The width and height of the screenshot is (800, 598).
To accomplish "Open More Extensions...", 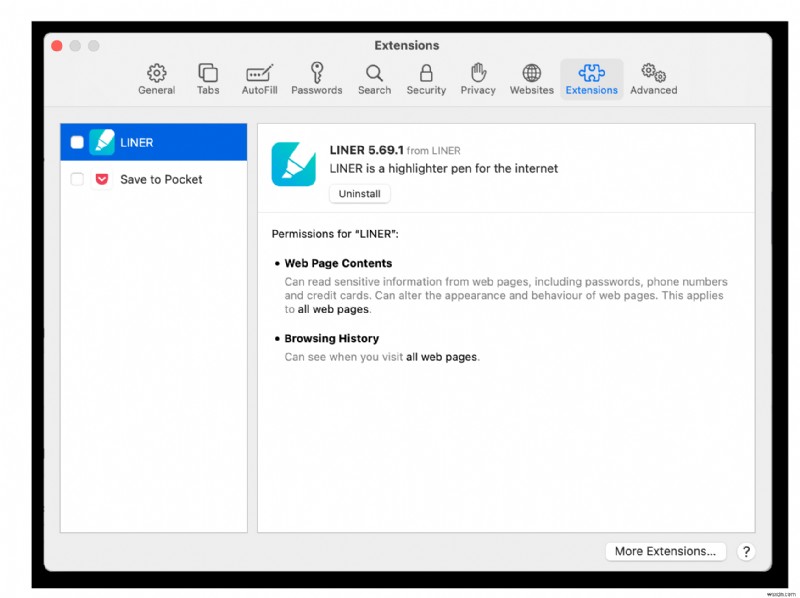I will pos(665,552).
